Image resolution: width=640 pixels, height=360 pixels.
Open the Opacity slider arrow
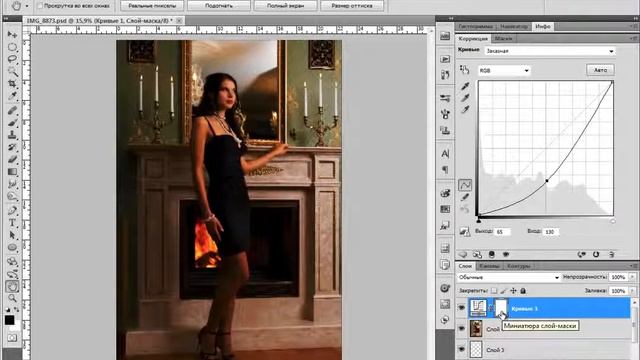pyautogui.click(x=632, y=277)
